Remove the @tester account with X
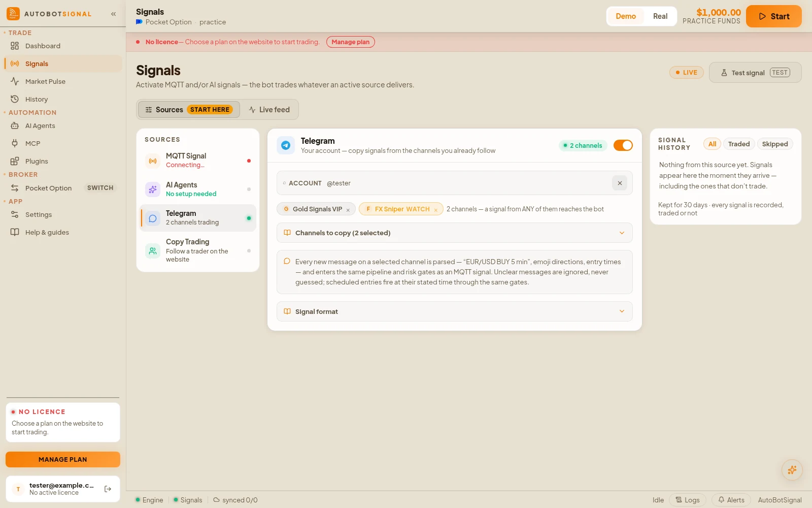This screenshot has width=812, height=508. pyautogui.click(x=620, y=183)
